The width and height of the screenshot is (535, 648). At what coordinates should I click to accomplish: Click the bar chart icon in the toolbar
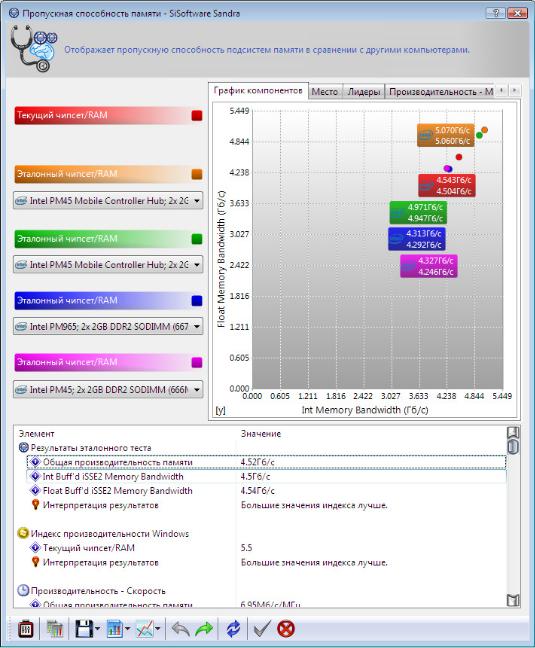(x=114, y=629)
